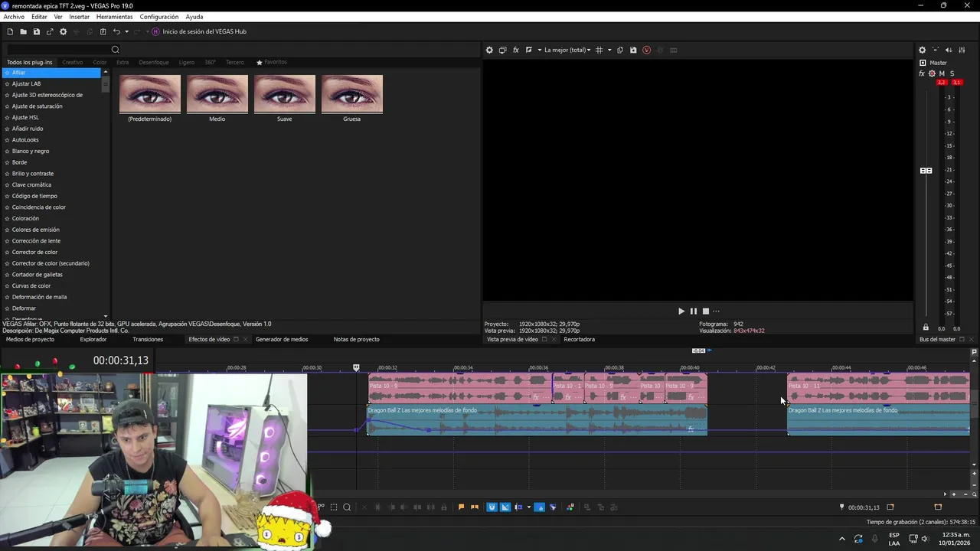Click the Render As export icon
The width and height of the screenshot is (980, 551).
click(50, 31)
